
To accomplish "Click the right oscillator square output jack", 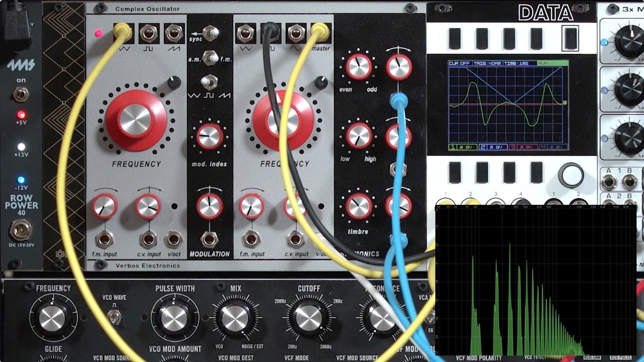I will [x=271, y=33].
